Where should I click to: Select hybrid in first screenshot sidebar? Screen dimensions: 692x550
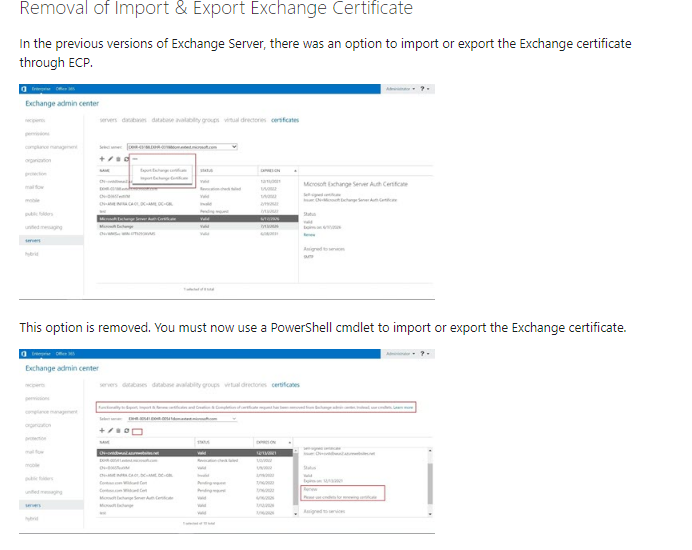tap(32, 254)
